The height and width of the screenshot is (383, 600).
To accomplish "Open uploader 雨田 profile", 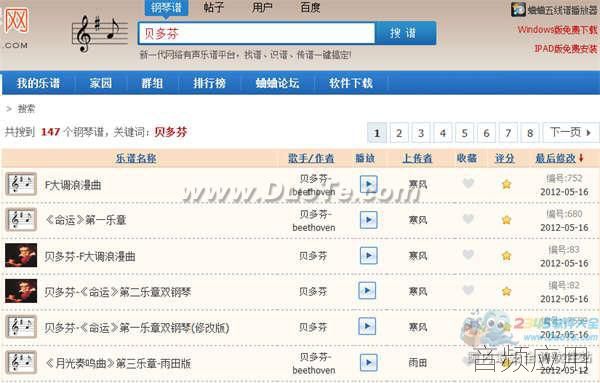I will 417,363.
